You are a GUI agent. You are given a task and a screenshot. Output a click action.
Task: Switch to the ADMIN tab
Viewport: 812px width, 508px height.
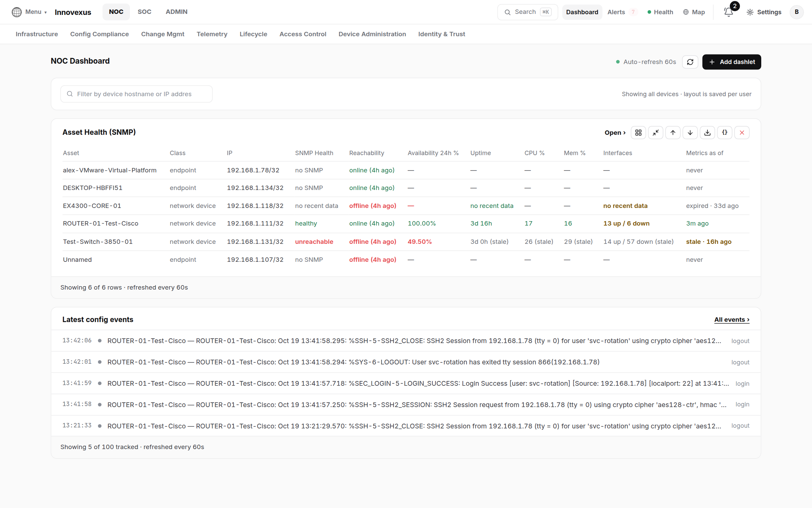tap(176, 12)
